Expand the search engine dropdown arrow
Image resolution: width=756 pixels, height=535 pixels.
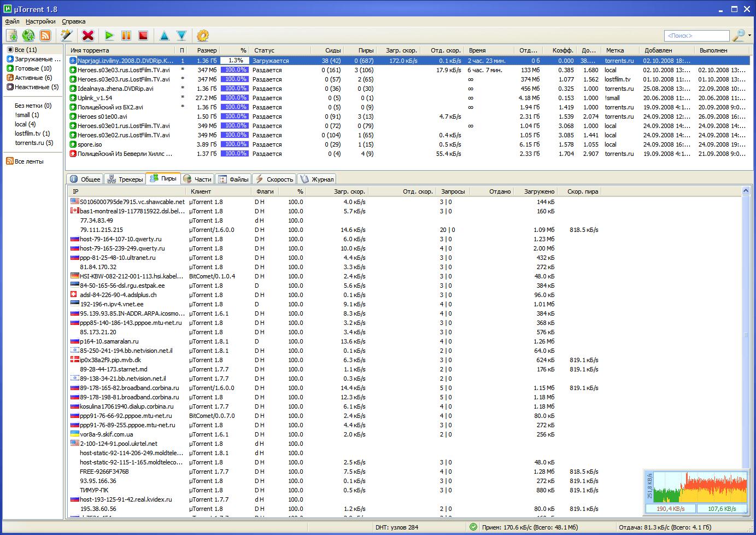pyautogui.click(x=749, y=36)
